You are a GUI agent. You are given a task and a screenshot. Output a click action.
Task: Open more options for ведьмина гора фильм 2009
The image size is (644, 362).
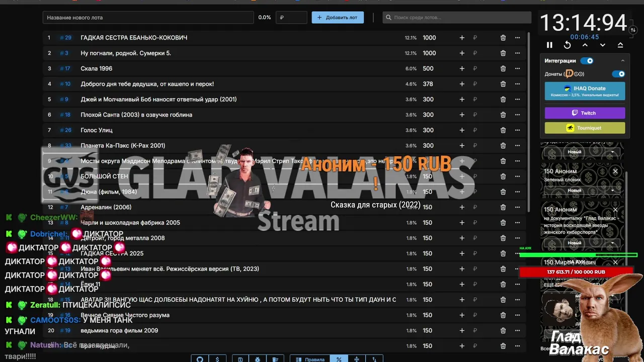coord(517,330)
